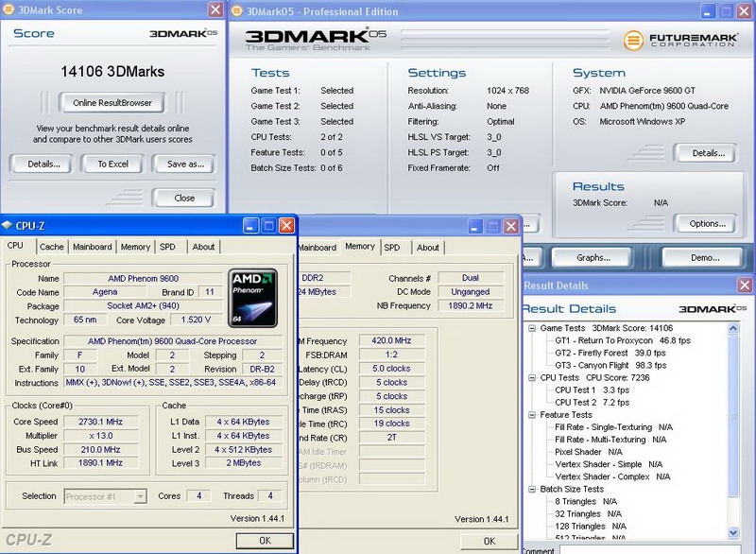Select CPU Test 1 row
The width and height of the screenshot is (756, 554).
coord(592,390)
